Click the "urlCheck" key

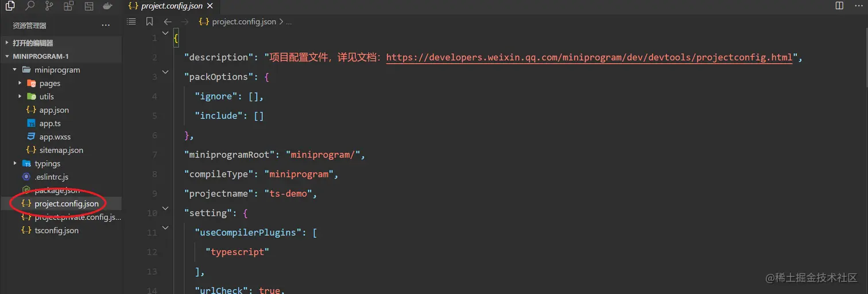[222, 290]
